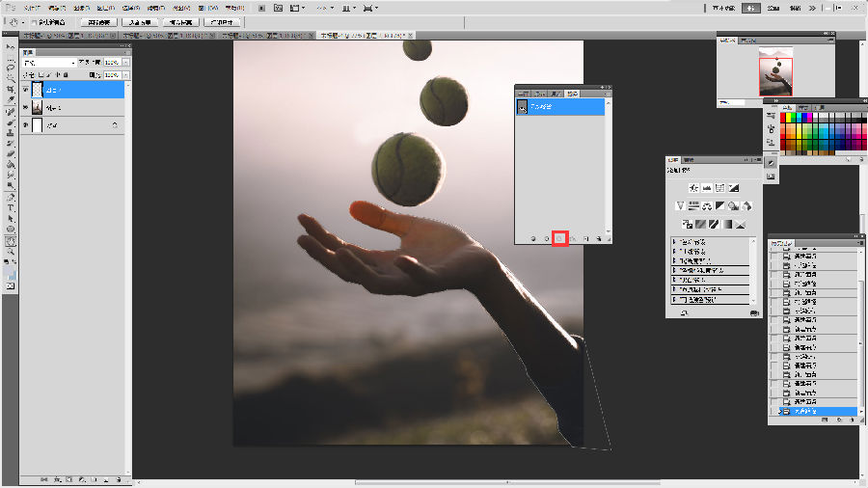The image size is (868, 488).
Task: Open the File menu
Action: 33,7
